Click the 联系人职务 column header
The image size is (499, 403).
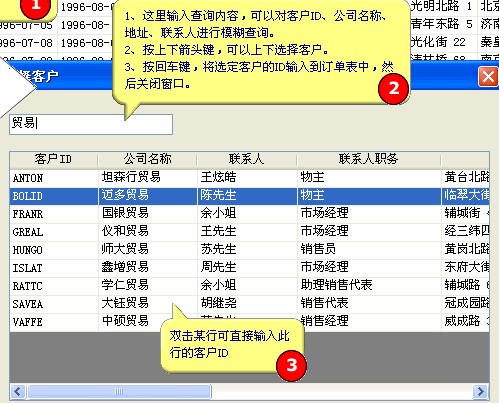(369, 159)
